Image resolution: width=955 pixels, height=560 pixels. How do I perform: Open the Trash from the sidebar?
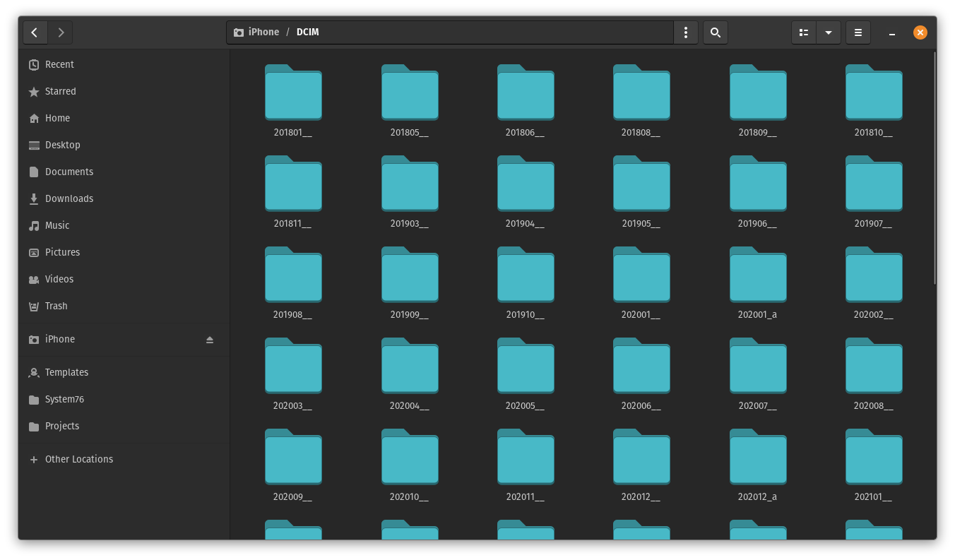tap(57, 306)
